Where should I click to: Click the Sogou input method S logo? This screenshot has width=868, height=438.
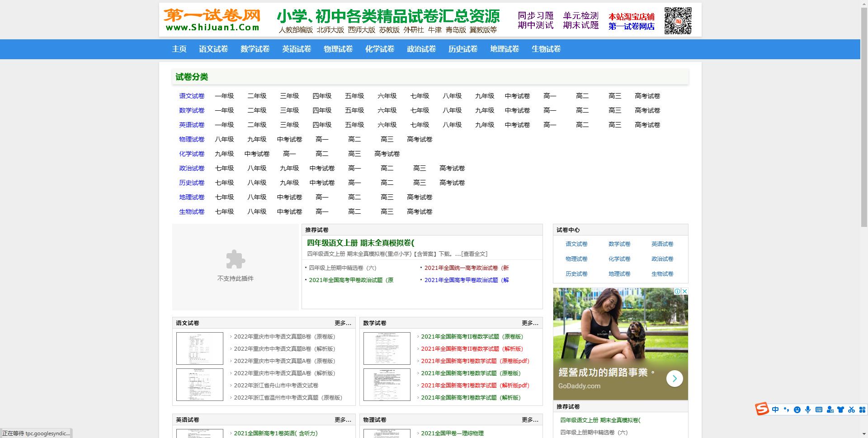(x=762, y=409)
